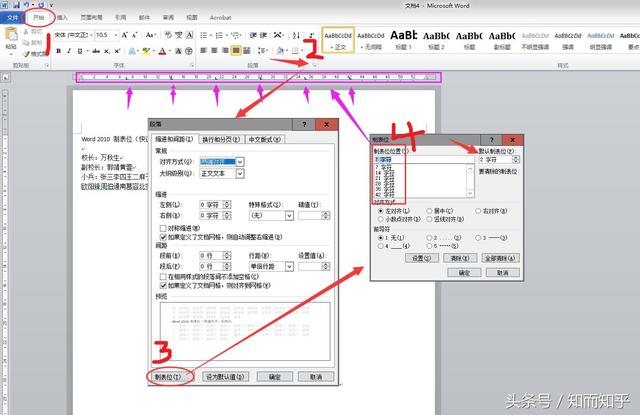Click the Save icon in quick access toolbar

tap(17, 5)
